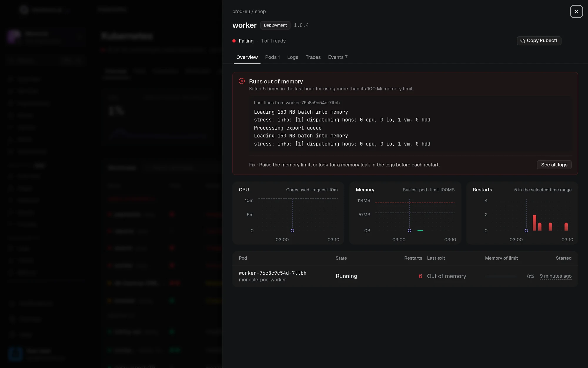The image size is (588, 368).
Task: Click the prod-eu / shop breadcrumb
Action: point(249,11)
